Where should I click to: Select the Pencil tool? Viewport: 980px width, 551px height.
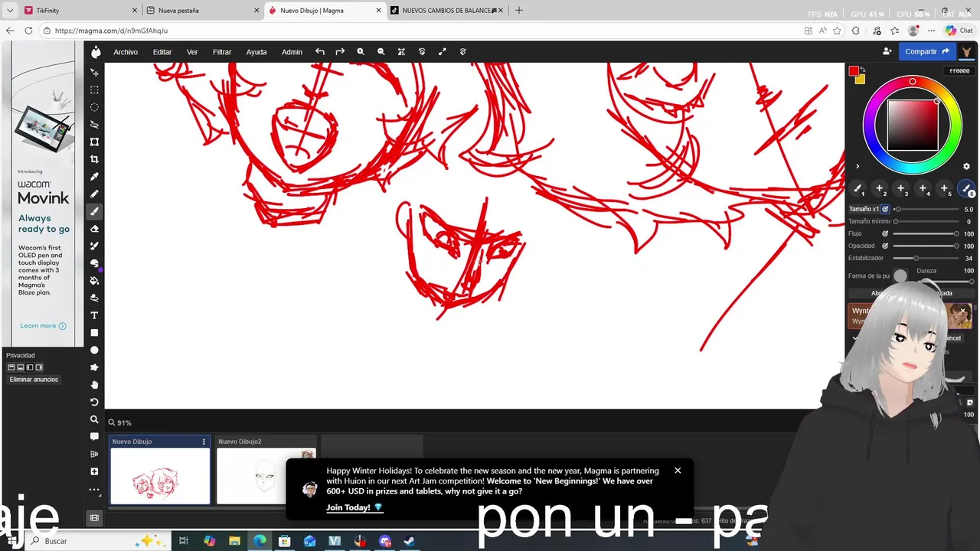pos(95,194)
